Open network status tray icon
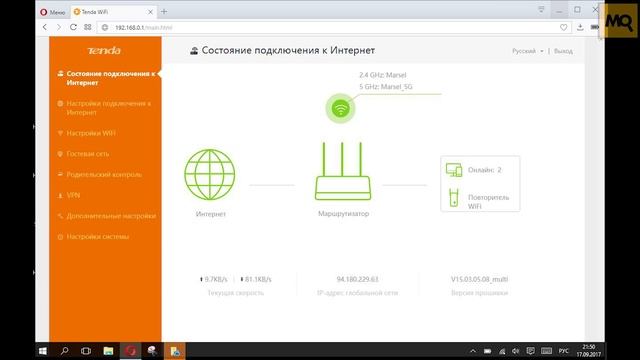 502,351
